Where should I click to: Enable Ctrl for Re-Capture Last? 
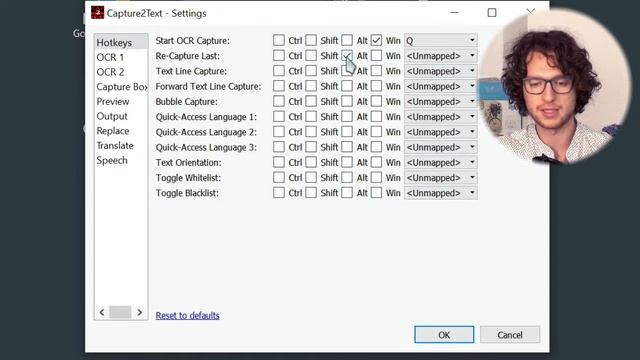point(279,56)
